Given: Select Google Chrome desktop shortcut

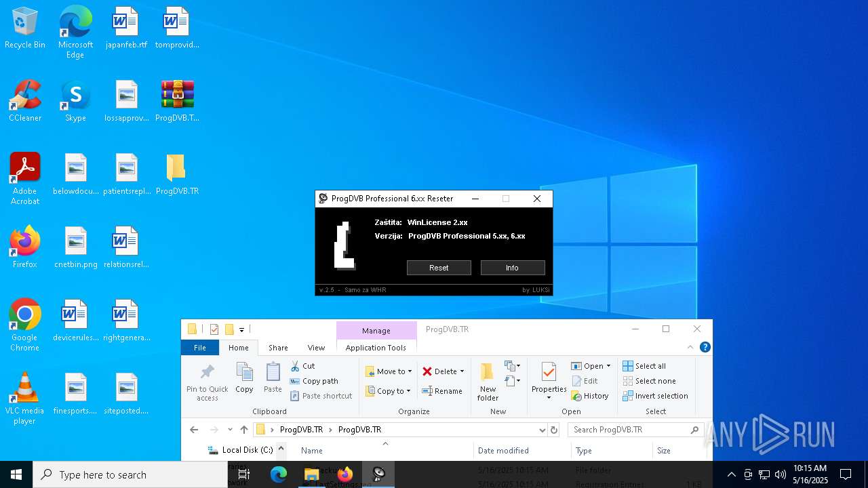Looking at the screenshot, I should coord(25,325).
